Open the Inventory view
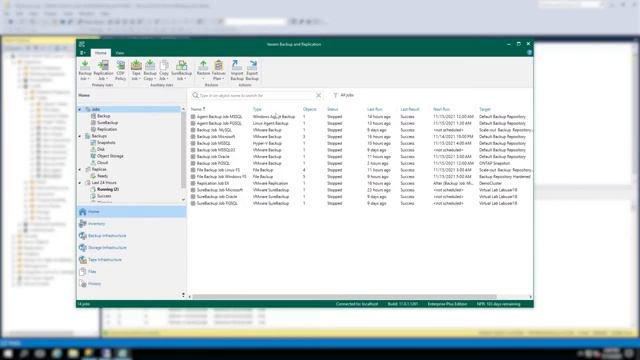The height and width of the screenshot is (360, 640). coord(131,224)
